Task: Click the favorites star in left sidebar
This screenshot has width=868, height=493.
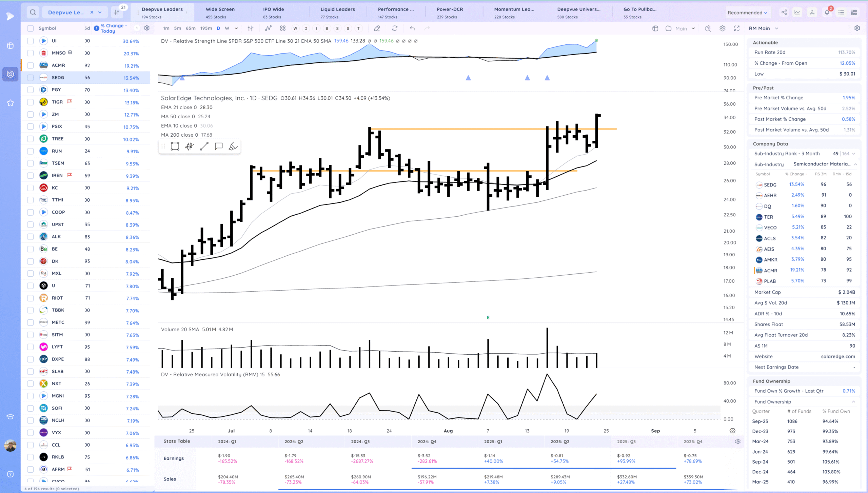Action: point(10,103)
